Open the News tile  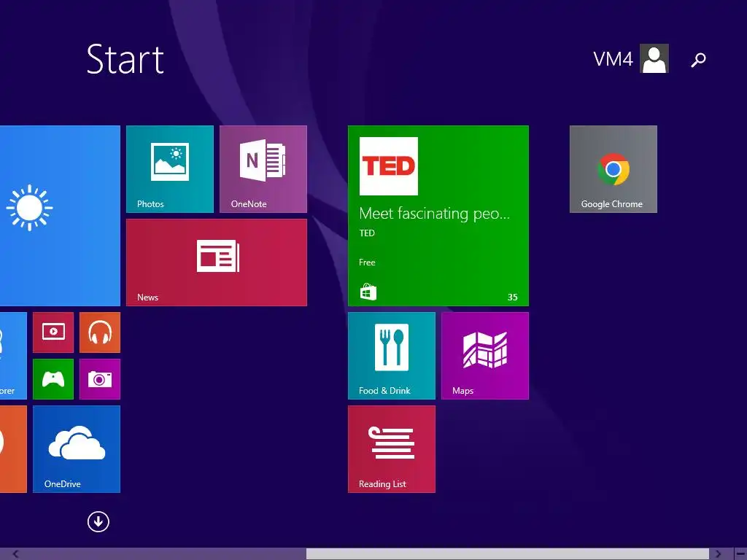[216, 262]
